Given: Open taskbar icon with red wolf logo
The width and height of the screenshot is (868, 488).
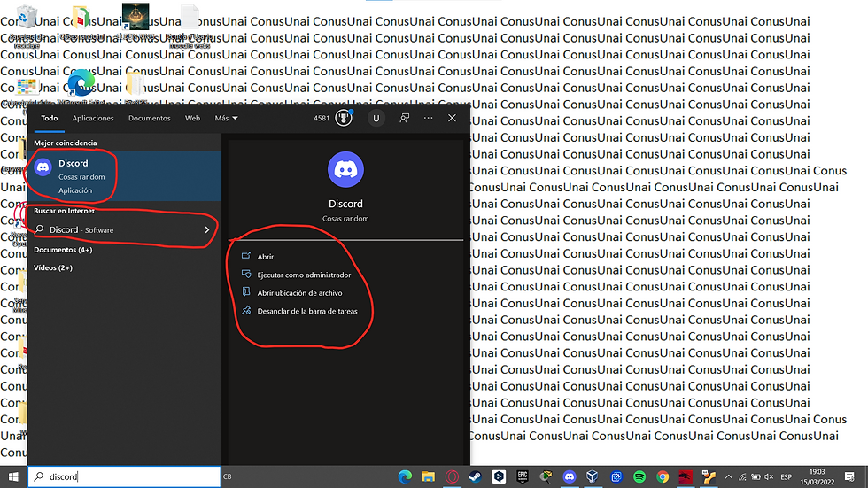Looking at the screenshot, I should pos(686,476).
